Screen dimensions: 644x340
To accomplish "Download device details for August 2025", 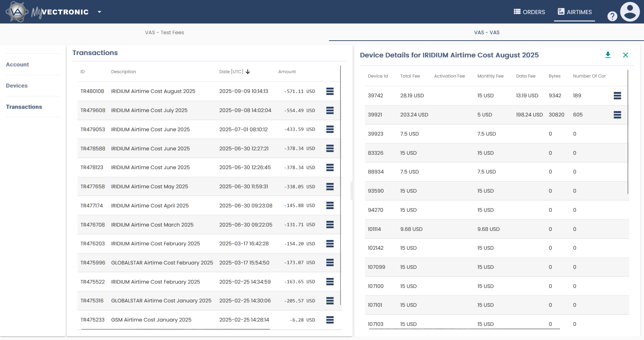I will tap(608, 55).
